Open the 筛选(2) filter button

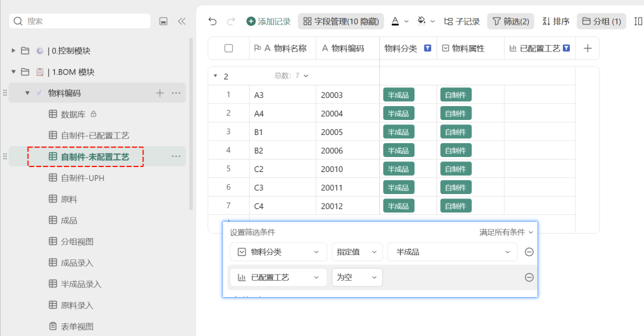point(511,21)
